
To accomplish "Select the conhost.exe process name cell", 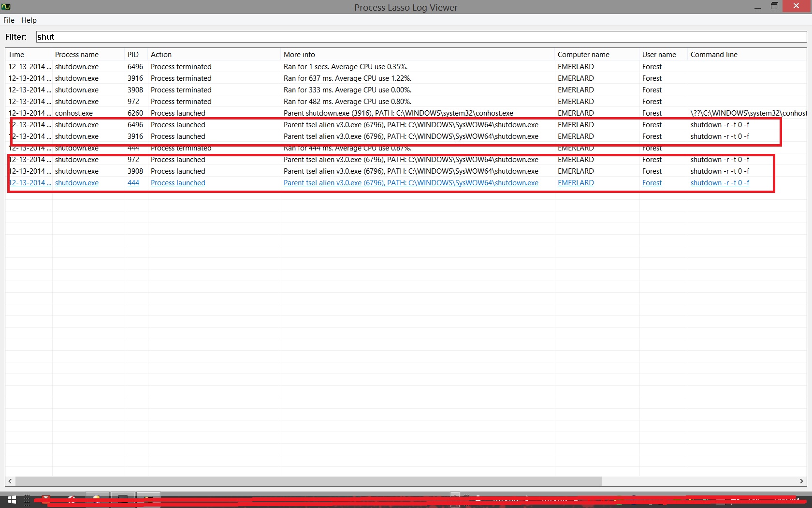I will point(74,113).
